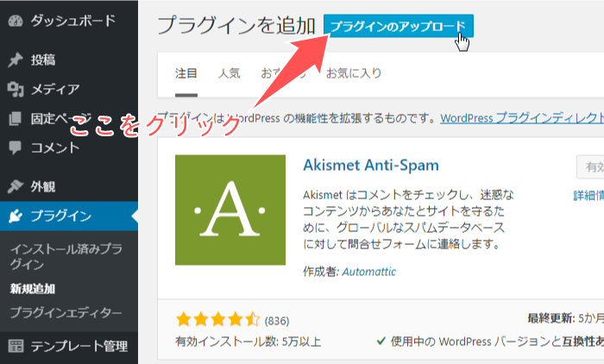Open WordPress プラグインディレクトリ link
Image resolution: width=604 pixels, height=364 pixels.
[x=522, y=118]
